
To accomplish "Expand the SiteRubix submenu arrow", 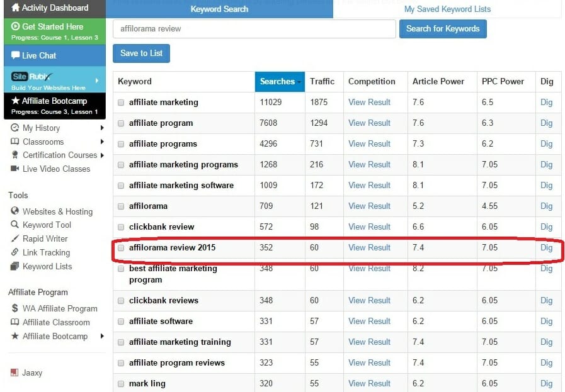I will 97,81.
